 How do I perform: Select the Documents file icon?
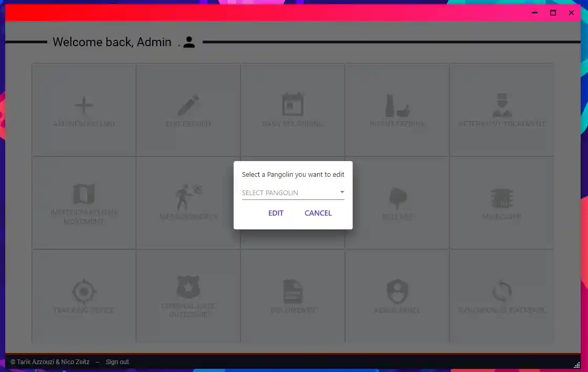click(293, 291)
